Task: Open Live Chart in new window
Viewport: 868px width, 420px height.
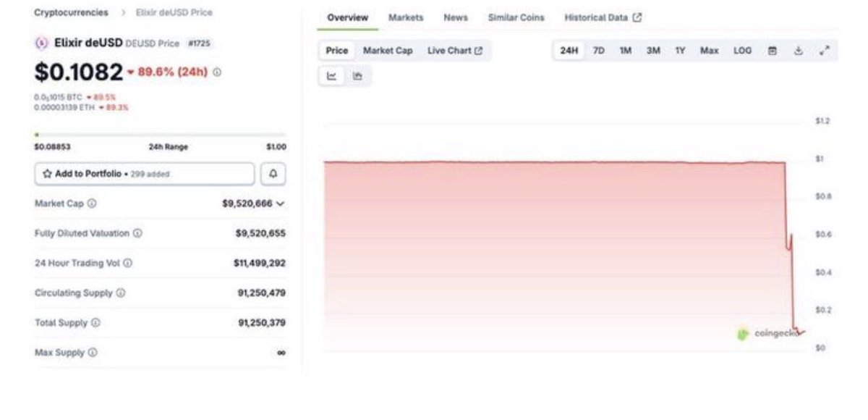Action: pos(455,51)
